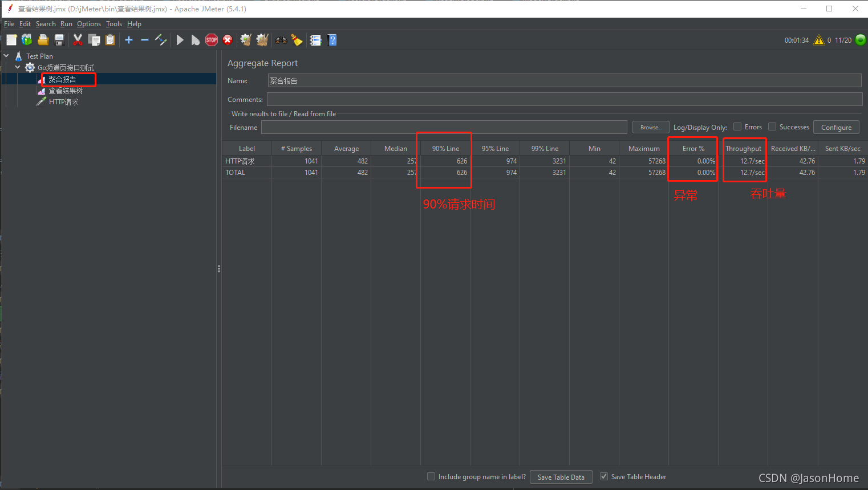This screenshot has width=868, height=490.
Task: Open the Templates toolbar icon
Action: 27,40
